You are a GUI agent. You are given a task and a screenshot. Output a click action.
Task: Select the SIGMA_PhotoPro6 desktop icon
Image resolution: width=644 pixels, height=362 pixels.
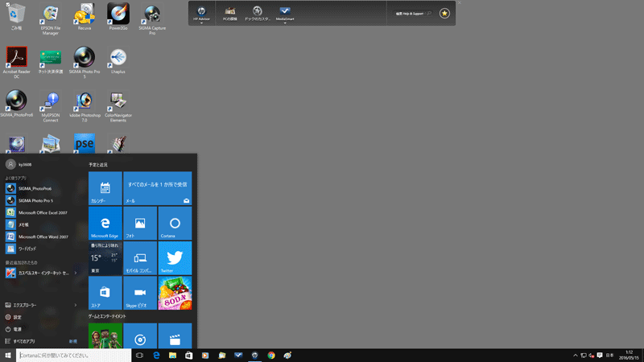16,104
